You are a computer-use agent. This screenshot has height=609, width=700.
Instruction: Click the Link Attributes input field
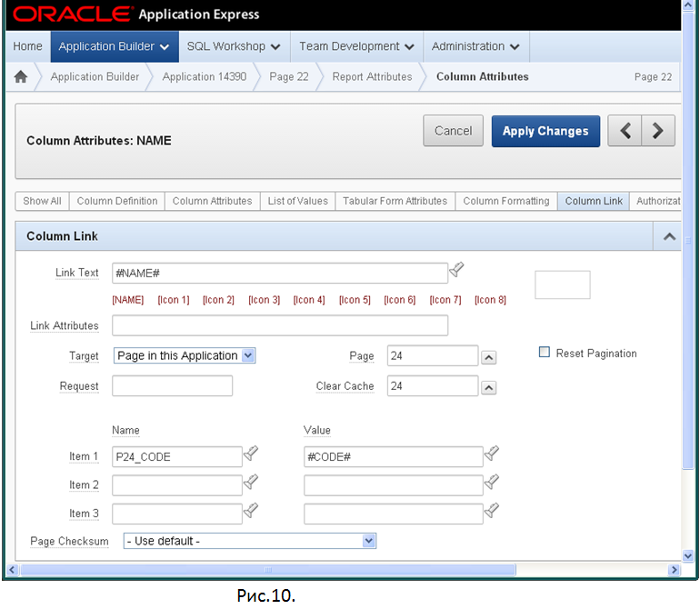(280, 325)
